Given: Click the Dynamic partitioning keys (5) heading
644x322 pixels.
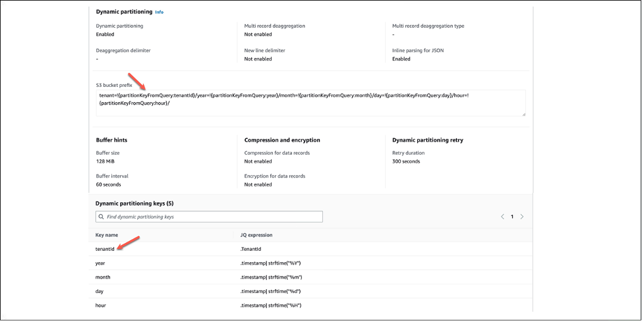Looking at the screenshot, I should point(134,203).
